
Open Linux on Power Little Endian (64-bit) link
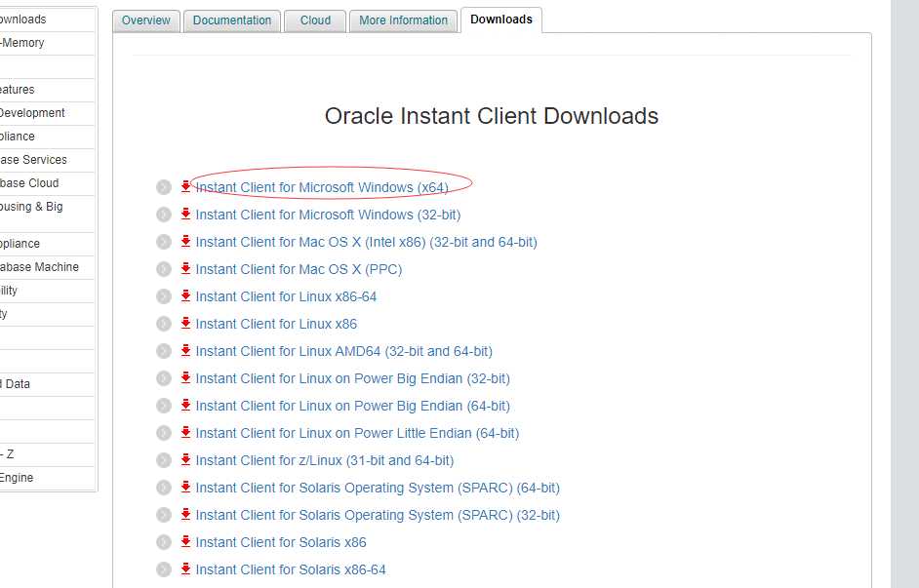357,433
